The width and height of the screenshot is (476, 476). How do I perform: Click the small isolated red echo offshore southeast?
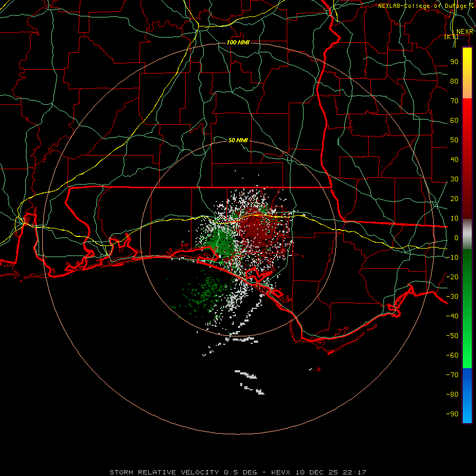click(x=317, y=369)
